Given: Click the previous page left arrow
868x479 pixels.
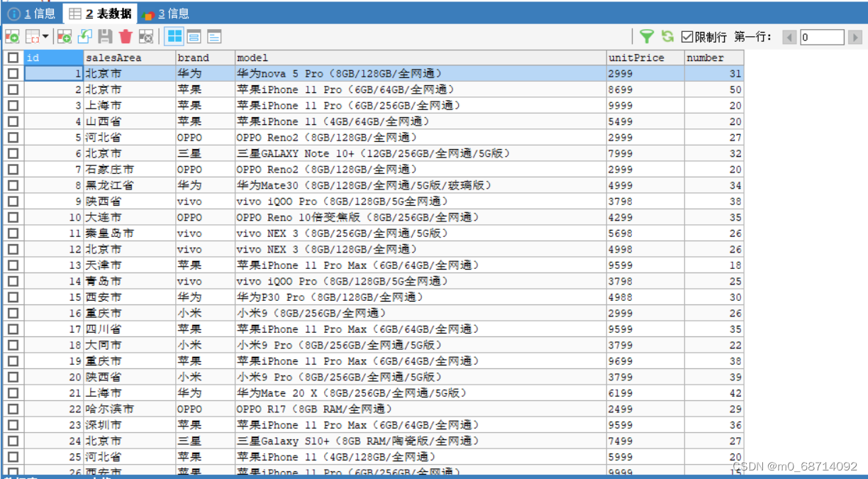Looking at the screenshot, I should coord(789,37).
